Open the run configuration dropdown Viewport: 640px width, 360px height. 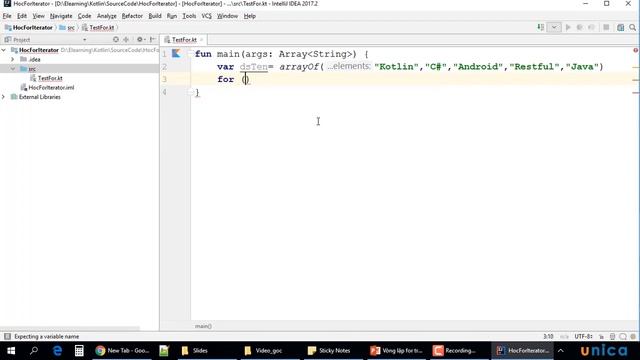pyautogui.click(x=554, y=27)
